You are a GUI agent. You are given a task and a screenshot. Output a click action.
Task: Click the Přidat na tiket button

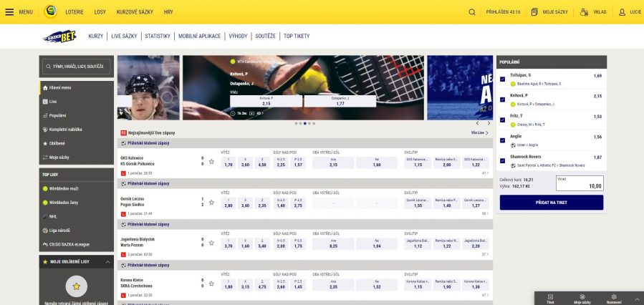pos(551,203)
